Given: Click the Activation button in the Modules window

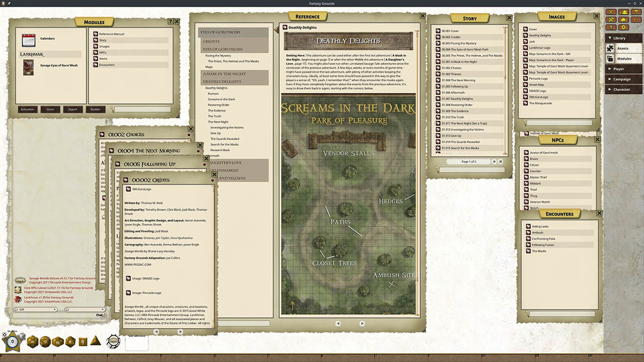Looking at the screenshot, I should tap(27, 109).
